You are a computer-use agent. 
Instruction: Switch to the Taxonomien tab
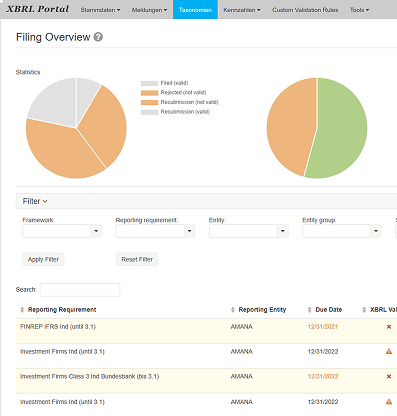pos(195,10)
